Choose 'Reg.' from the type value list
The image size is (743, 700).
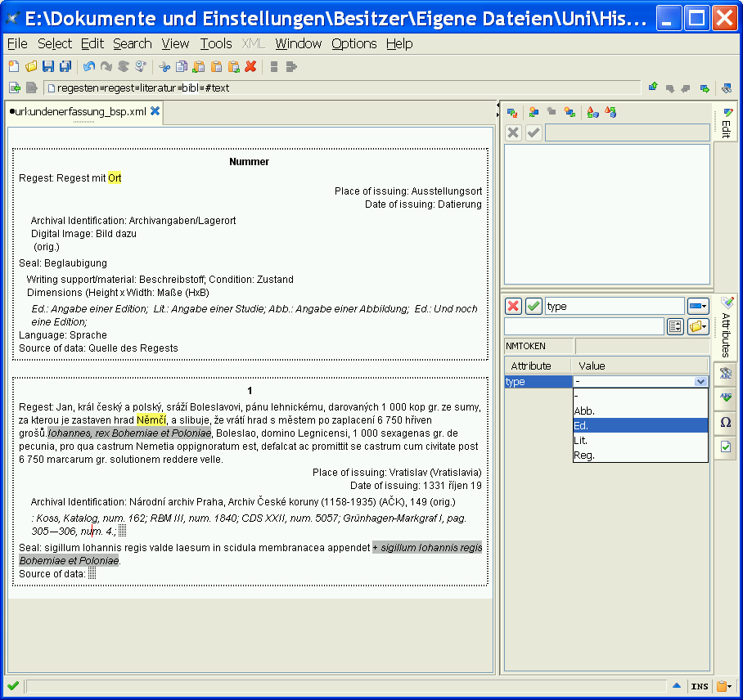tap(640, 455)
